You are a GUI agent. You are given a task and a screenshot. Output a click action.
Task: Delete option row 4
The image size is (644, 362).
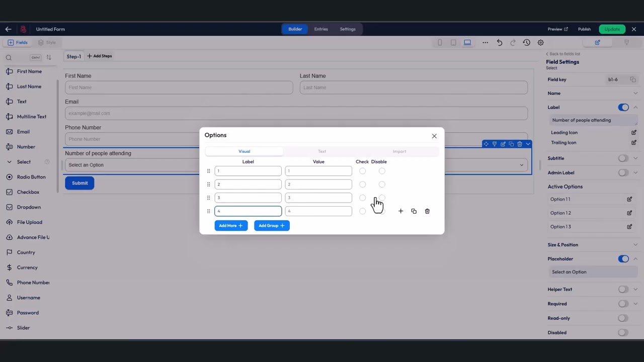pos(427,211)
